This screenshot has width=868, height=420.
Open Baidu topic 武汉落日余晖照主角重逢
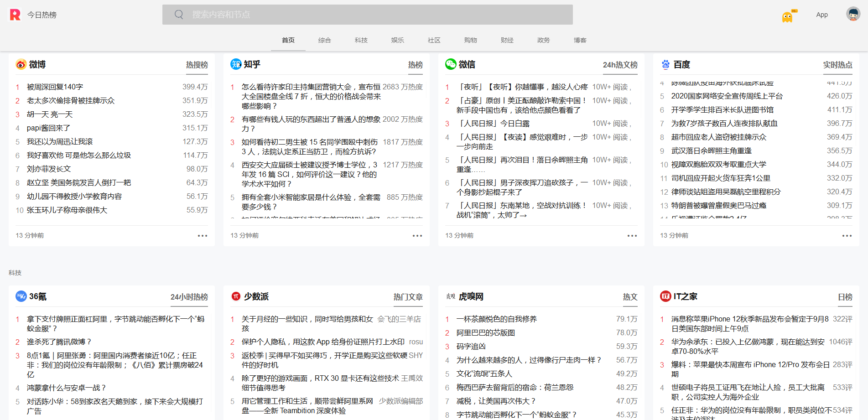point(712,150)
